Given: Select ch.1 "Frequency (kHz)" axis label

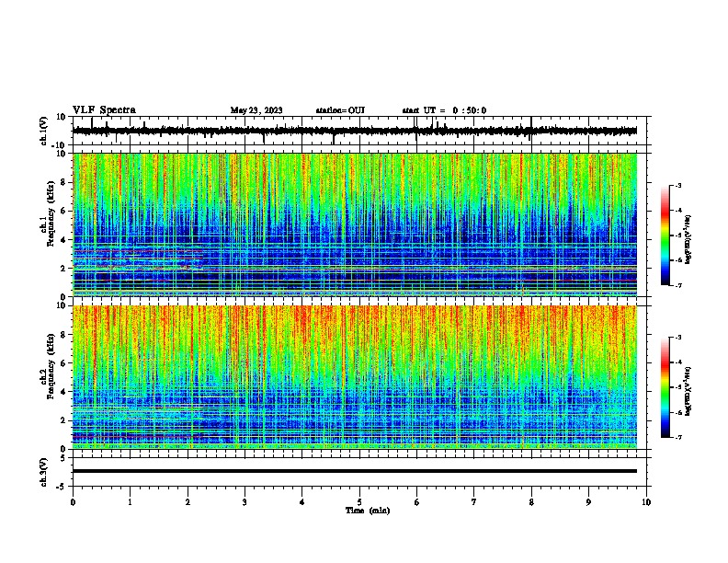Looking at the screenshot, I should [51, 213].
